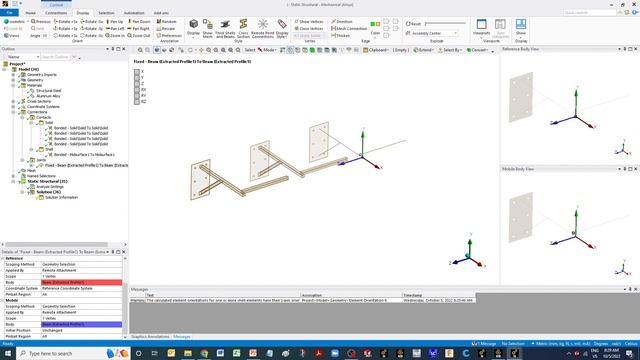Click the Show display icon in ribbon

tap(520, 24)
